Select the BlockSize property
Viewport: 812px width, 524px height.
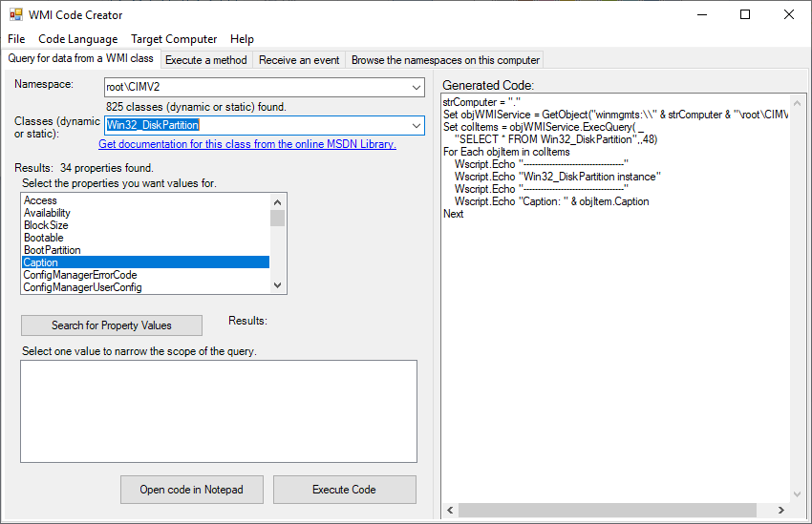pos(145,225)
